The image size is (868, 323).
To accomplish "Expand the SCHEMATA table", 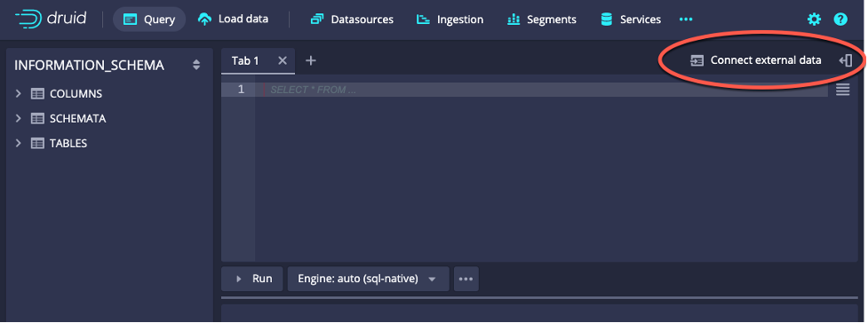I will click(x=19, y=118).
